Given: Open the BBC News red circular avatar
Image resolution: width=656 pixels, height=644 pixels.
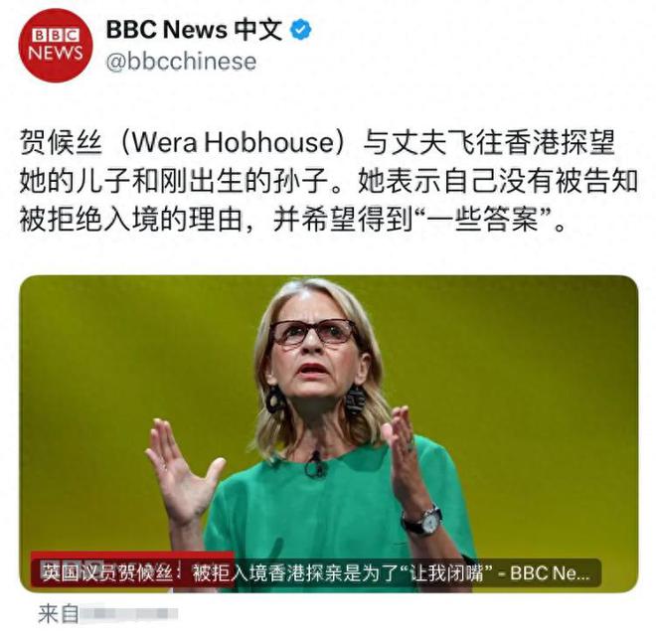Looking at the screenshot, I should point(56,46).
